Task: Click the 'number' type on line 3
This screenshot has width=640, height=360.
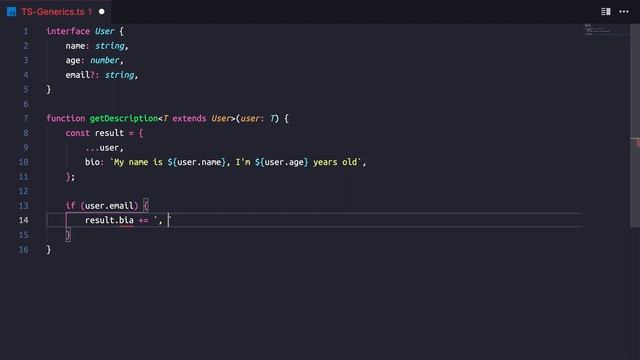Action: (x=104, y=60)
